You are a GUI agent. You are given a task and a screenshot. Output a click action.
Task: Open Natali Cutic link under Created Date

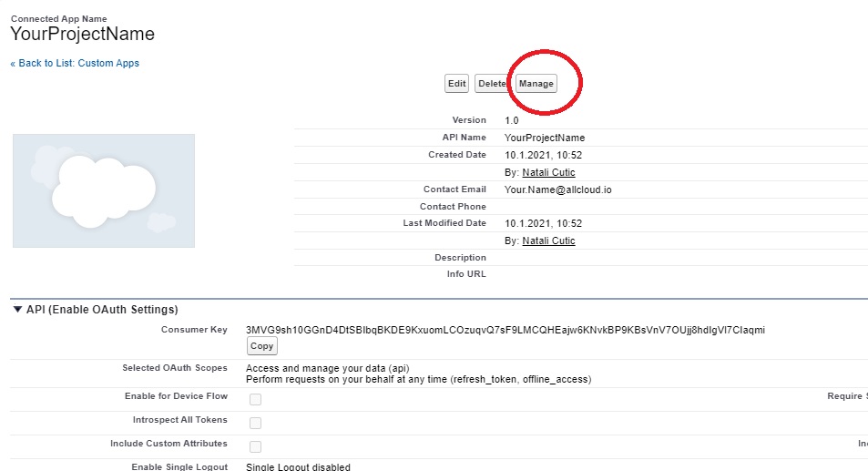pyautogui.click(x=548, y=172)
